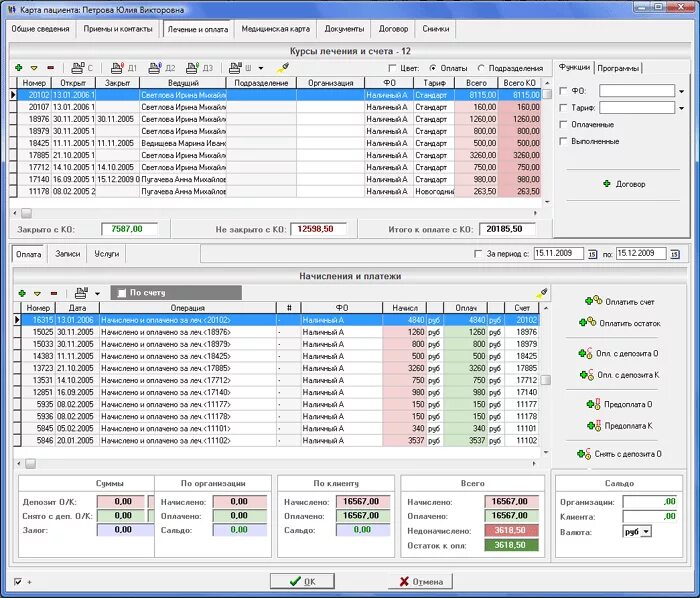Check the Оплаченные checkbox

[563, 125]
